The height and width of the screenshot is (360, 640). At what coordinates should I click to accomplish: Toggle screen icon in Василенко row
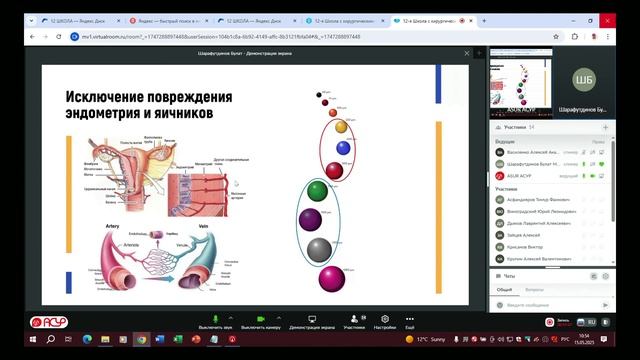(602, 152)
